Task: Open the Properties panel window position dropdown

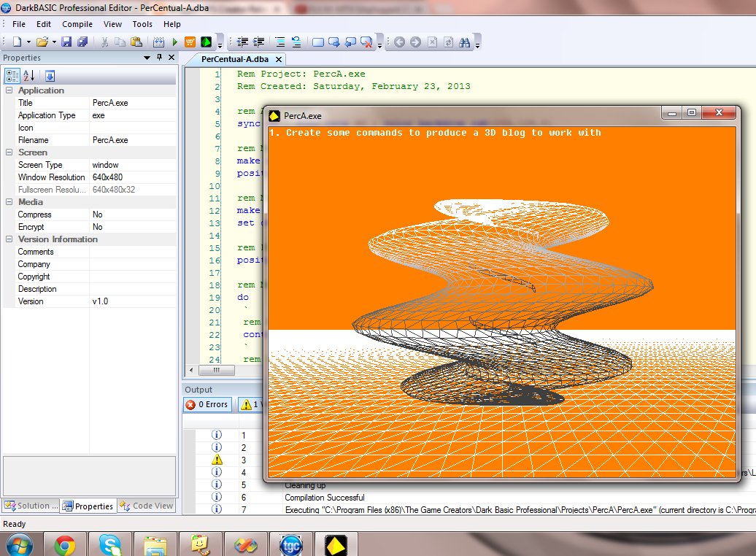Action: [147, 58]
